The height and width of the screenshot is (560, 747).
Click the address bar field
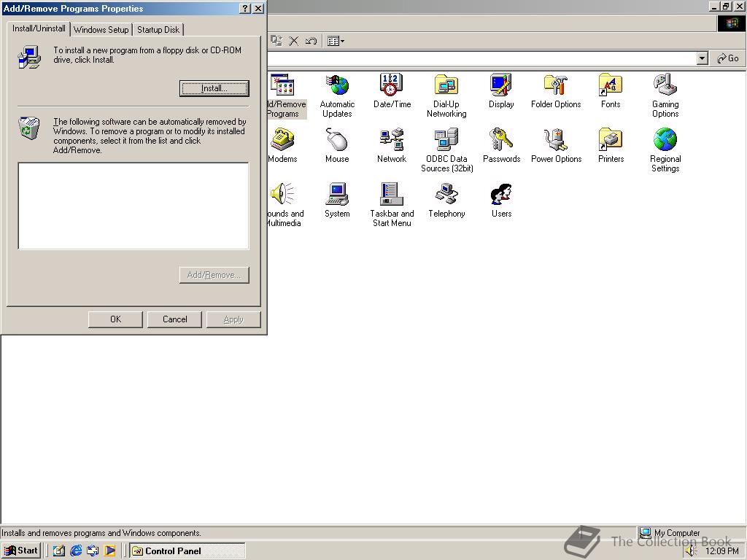(x=481, y=58)
